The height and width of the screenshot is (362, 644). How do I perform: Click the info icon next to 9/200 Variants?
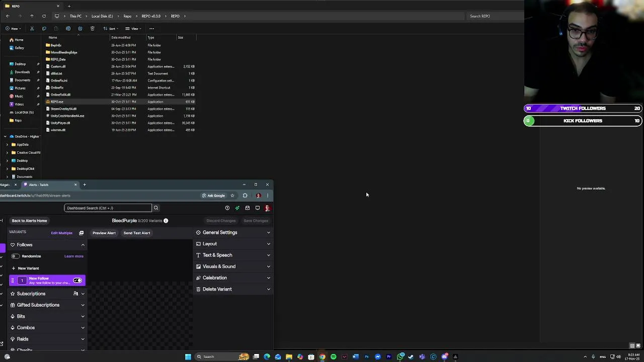tap(166, 221)
